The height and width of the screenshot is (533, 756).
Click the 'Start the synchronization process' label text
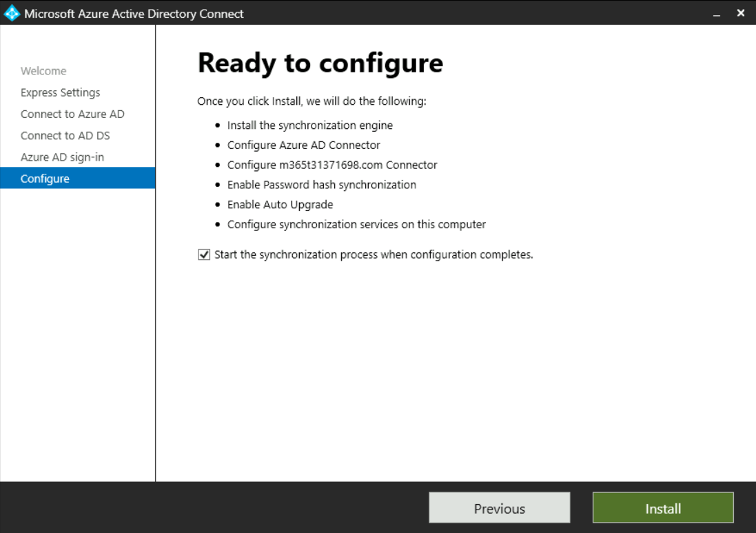coord(374,254)
